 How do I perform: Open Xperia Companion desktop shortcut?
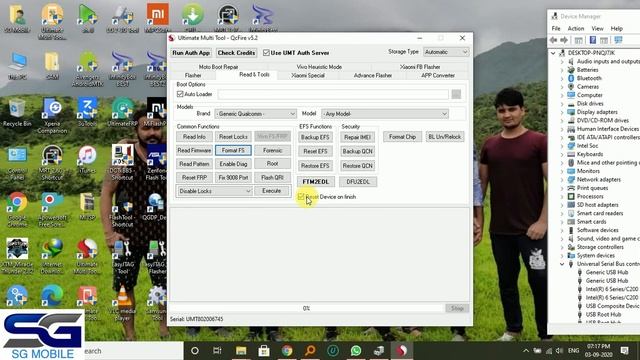pyautogui.click(x=52, y=115)
